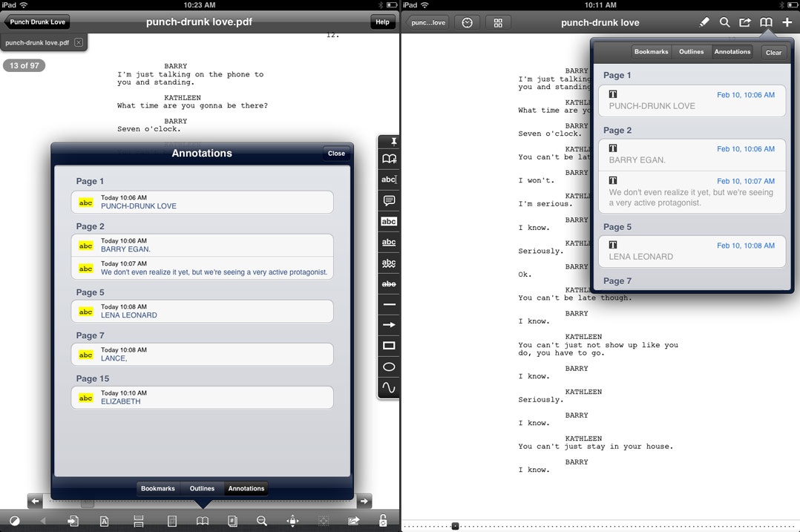This screenshot has height=532, width=800.
Task: Switch to continuous page scroll layout
Action: (x=138, y=521)
